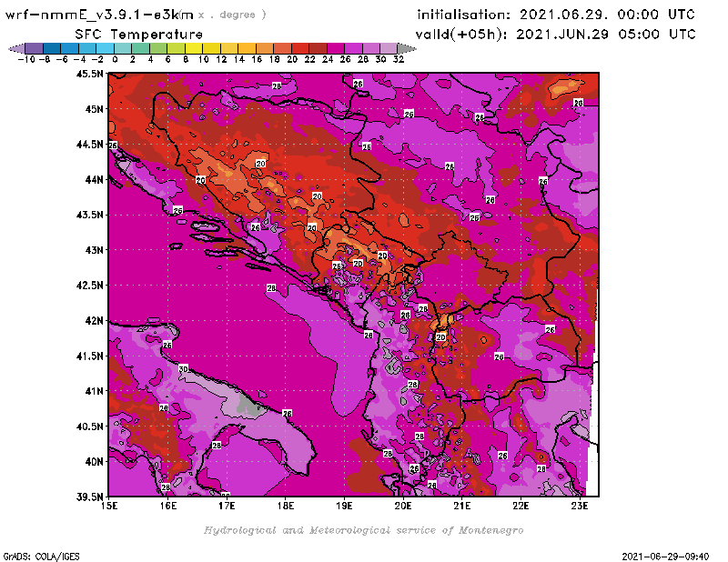Pick the red legend swatch between 20 and 22
This screenshot has height=562, width=728.
pyautogui.click(x=300, y=48)
